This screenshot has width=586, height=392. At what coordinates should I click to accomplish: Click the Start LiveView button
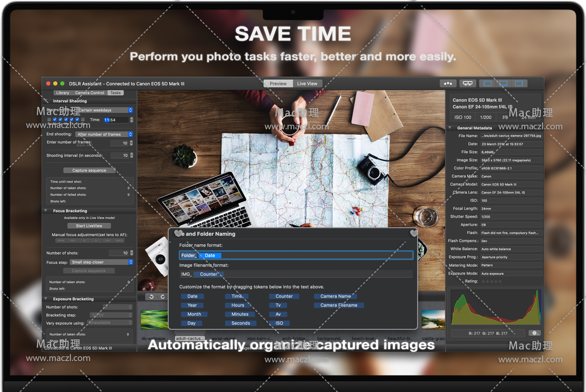point(89,226)
